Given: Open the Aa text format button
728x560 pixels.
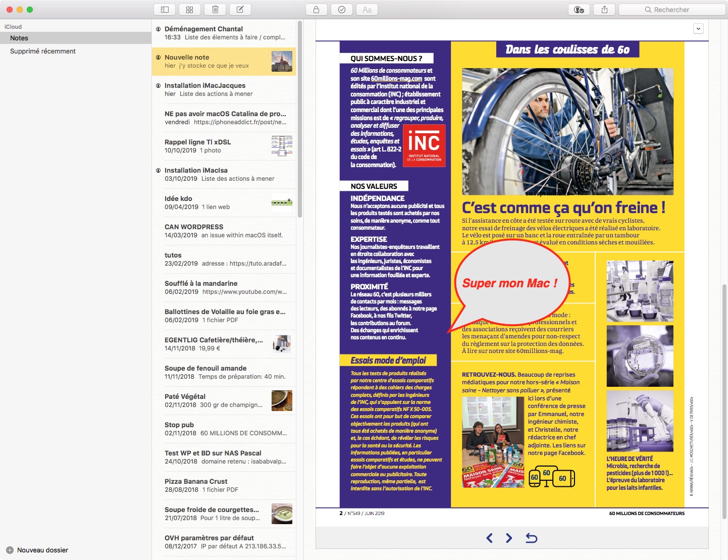Looking at the screenshot, I should point(367,10).
